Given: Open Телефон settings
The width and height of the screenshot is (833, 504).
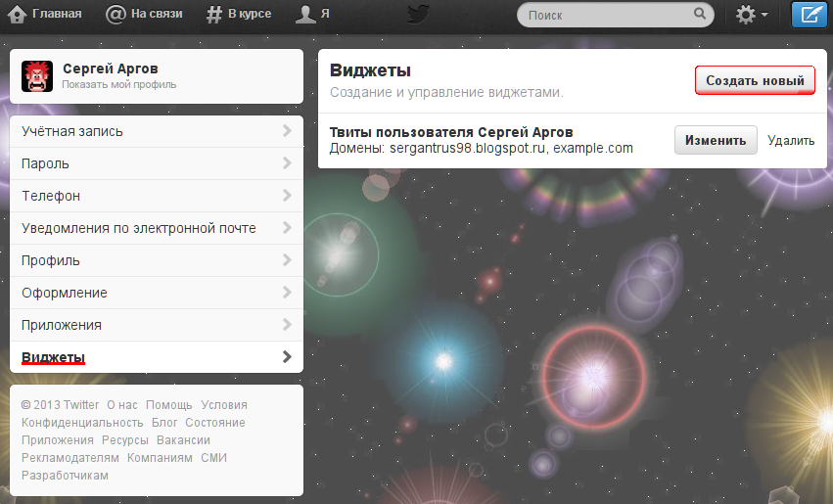Looking at the screenshot, I should 157,196.
